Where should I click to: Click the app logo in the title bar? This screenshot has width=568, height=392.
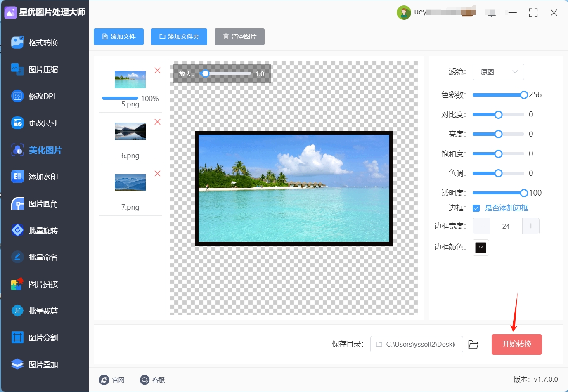[10, 12]
